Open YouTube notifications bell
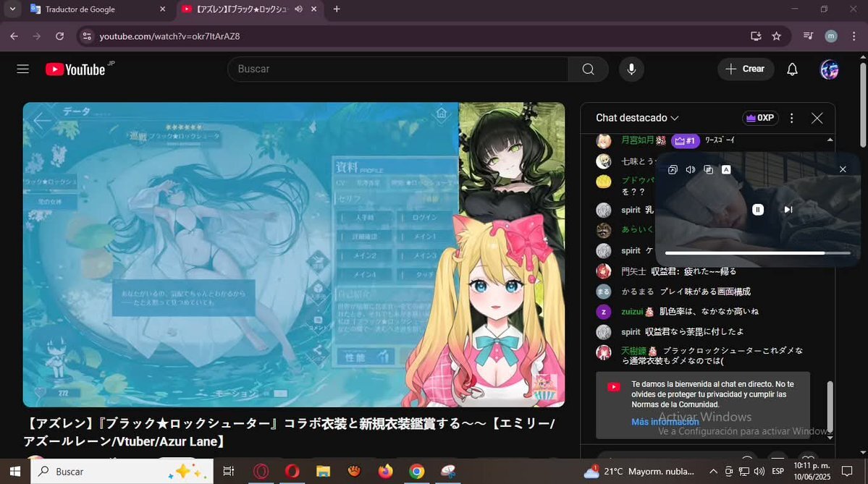Viewport: 868px width, 484px height. (792, 69)
